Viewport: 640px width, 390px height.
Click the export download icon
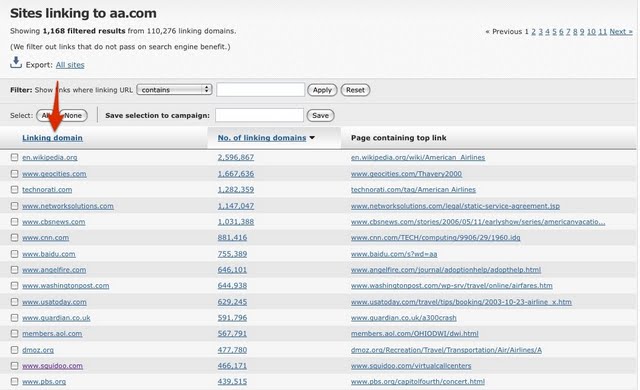[x=16, y=62]
